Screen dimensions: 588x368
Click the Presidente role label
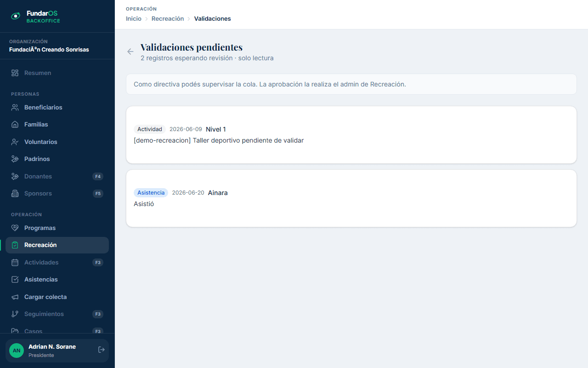(41, 355)
